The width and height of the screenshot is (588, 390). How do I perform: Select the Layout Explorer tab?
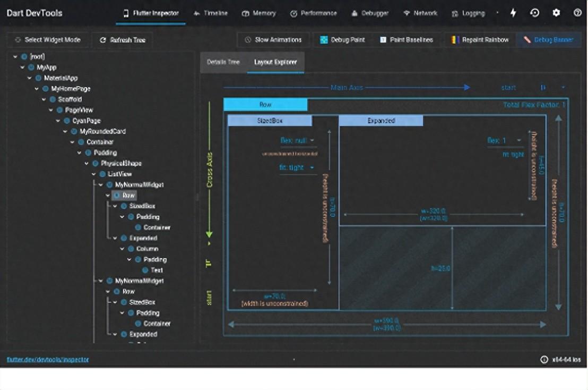275,62
